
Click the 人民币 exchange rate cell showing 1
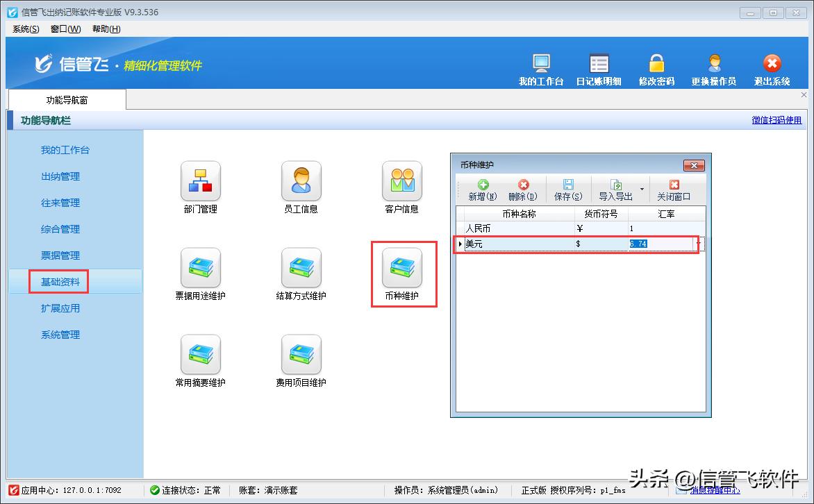[667, 228]
